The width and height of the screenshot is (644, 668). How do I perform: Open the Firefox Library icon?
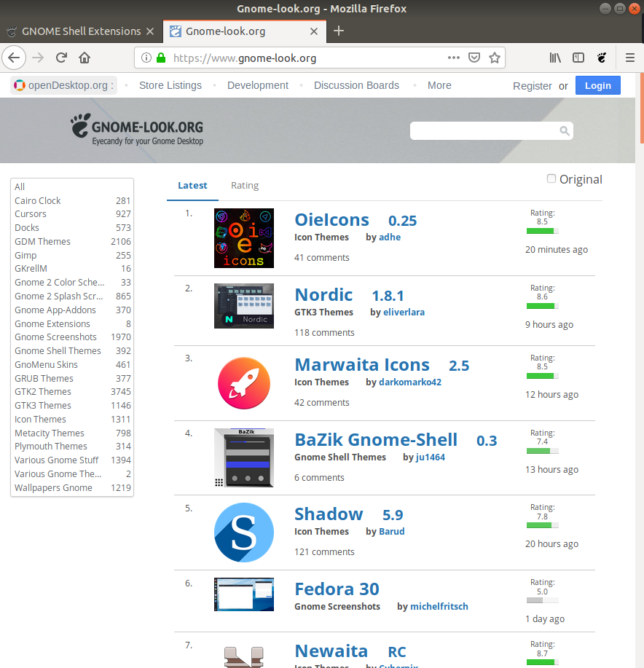pyautogui.click(x=555, y=58)
